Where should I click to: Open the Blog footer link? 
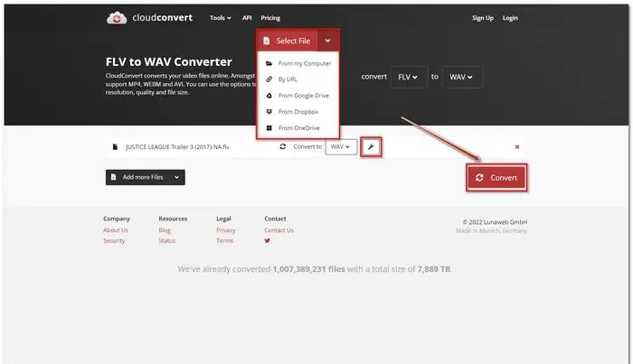pyautogui.click(x=165, y=230)
